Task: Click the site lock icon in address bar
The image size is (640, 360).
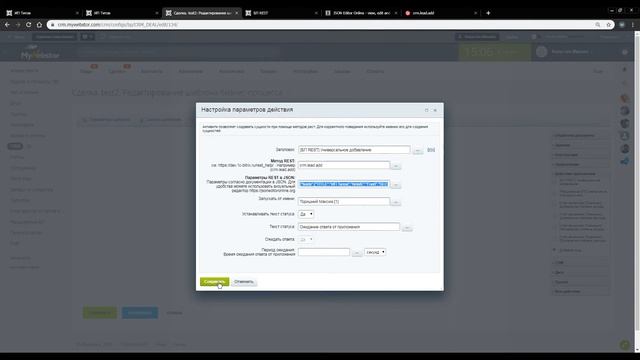Action: (52, 25)
